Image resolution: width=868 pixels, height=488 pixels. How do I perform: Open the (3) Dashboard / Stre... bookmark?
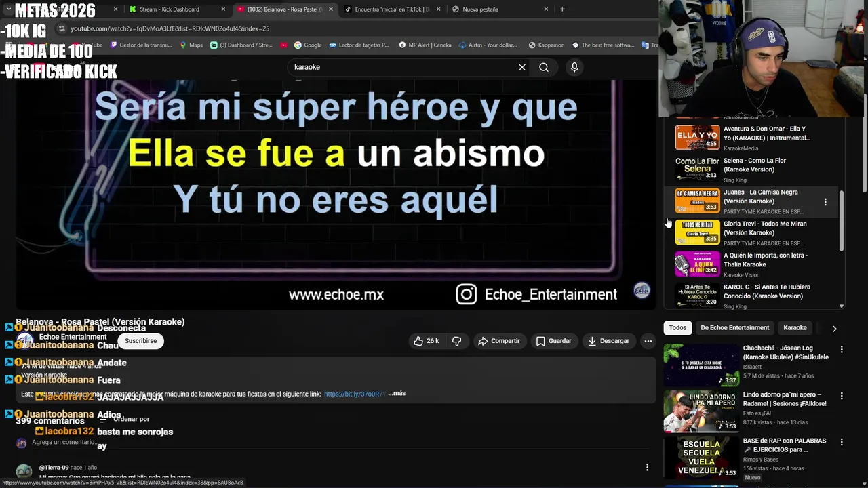[x=241, y=45]
